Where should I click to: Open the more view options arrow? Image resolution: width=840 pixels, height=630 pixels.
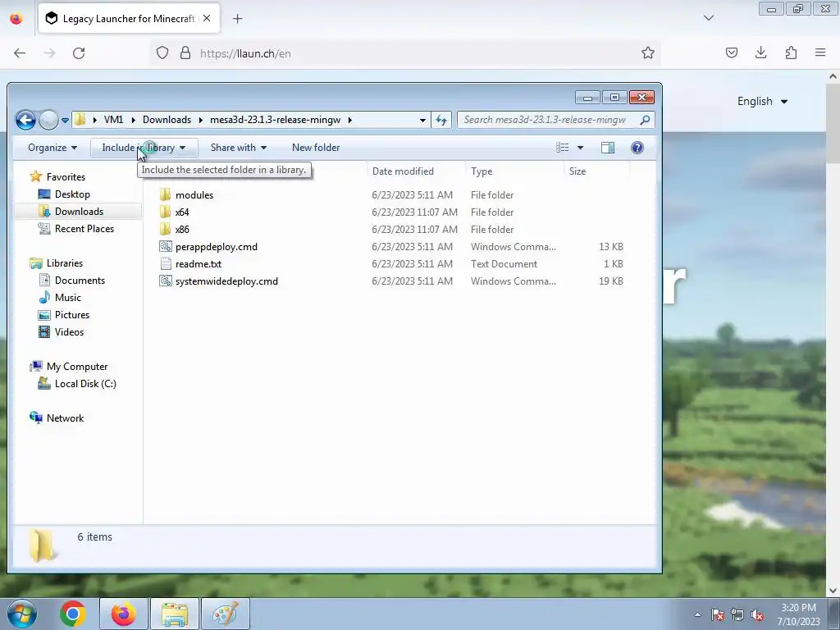[x=580, y=148]
